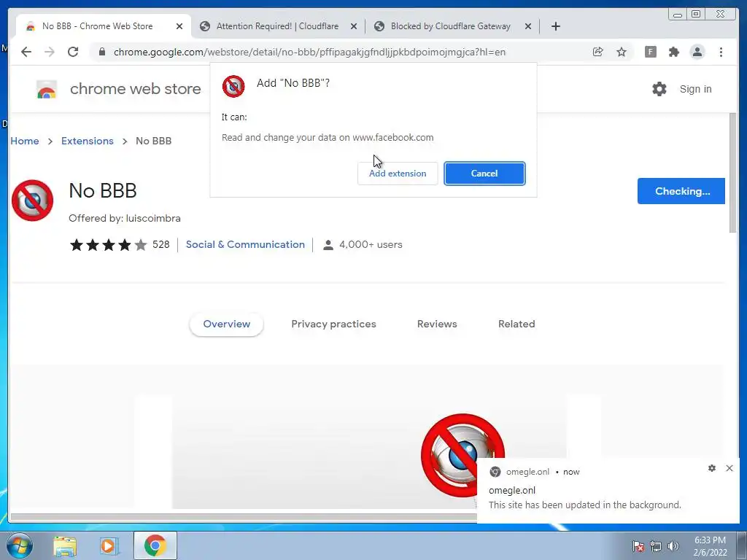Open a new browser tab
The image size is (747, 560).
coord(555,26)
